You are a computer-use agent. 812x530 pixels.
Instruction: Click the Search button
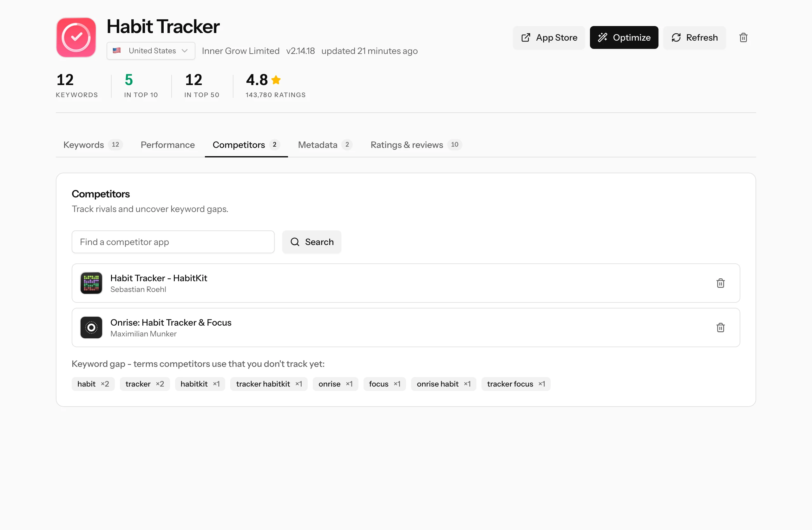[311, 242]
